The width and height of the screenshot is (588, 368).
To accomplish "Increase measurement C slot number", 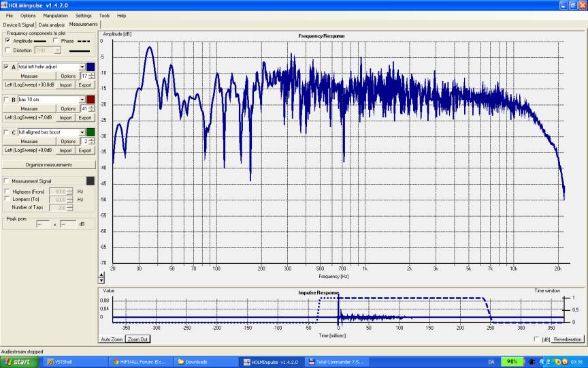I will (x=91, y=139).
